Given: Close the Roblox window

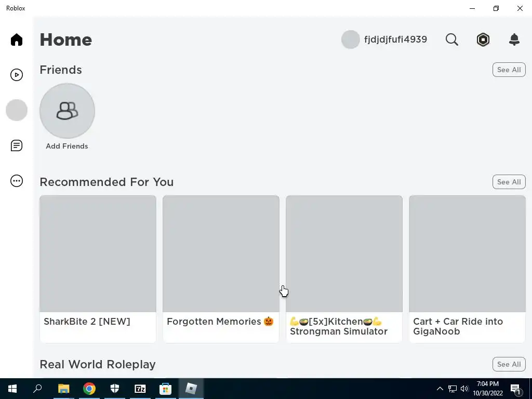Looking at the screenshot, I should 520,8.
